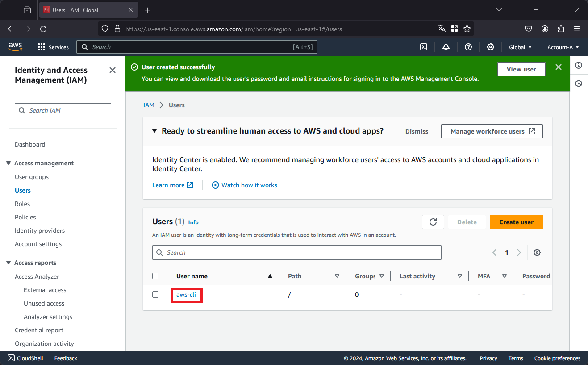Screen dimensions: 588x365
Task: Open CloudShell in footer
Action: [26, 358]
